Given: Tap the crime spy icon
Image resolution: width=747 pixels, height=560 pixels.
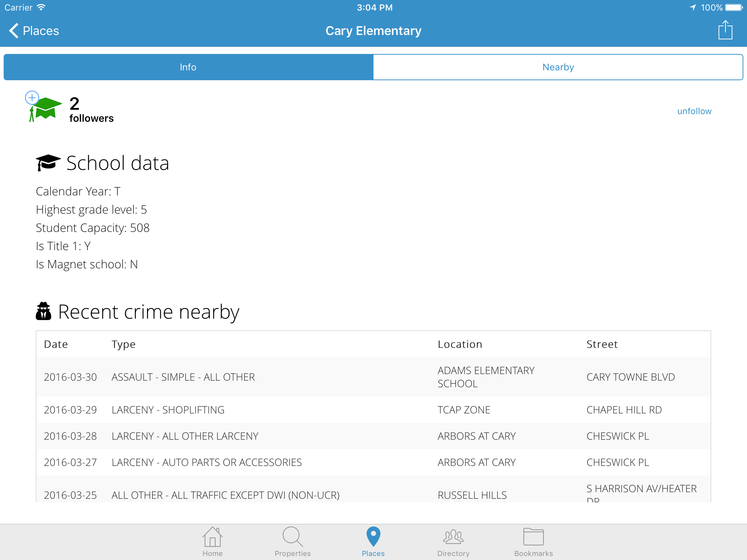Looking at the screenshot, I should 43,311.
